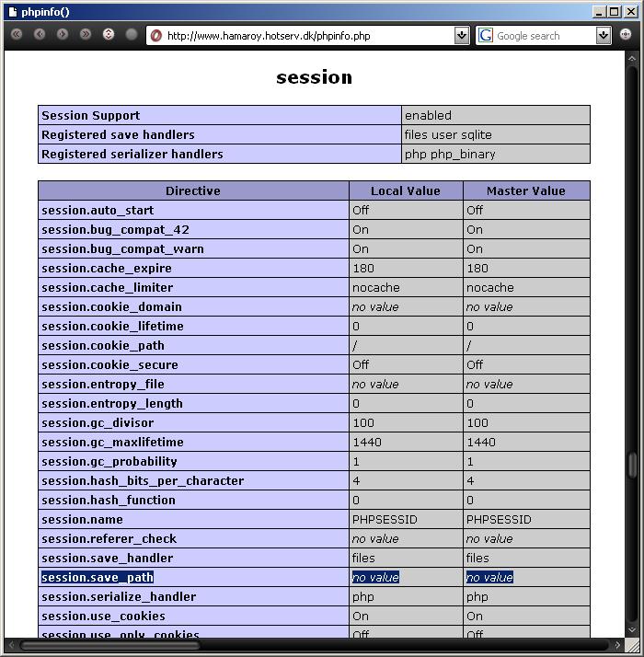Screen dimensions: 644x657
Task: Click 'session.hash_function' directive name
Action: coord(109,500)
